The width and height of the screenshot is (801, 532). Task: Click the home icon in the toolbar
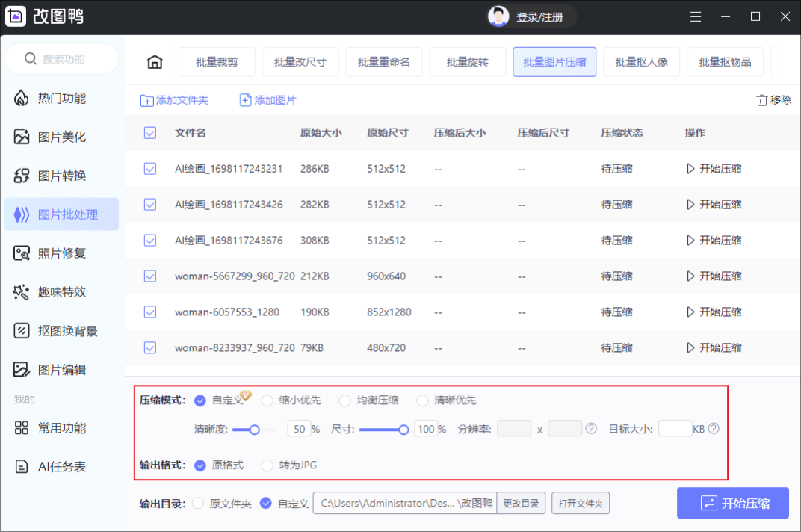click(154, 62)
